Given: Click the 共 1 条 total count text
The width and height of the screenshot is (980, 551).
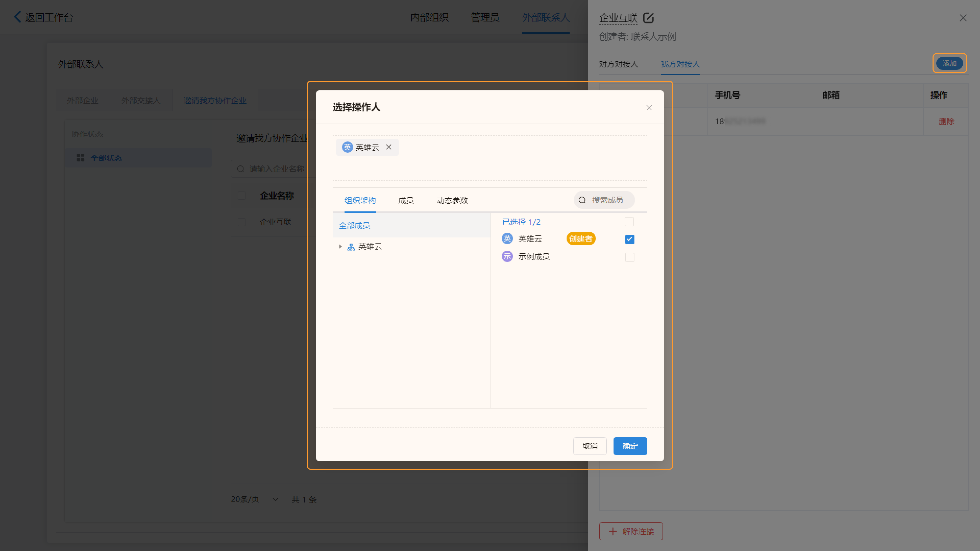Looking at the screenshot, I should tap(304, 500).
